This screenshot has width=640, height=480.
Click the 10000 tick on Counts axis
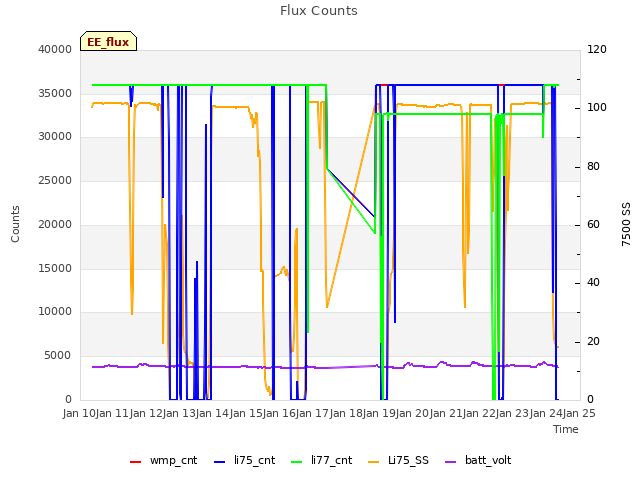(55, 311)
